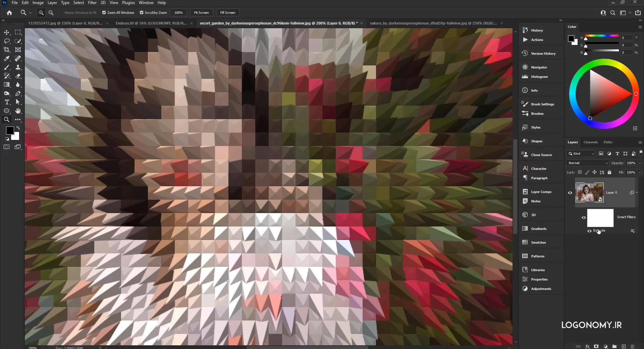Open the Fill dropdown arrow
The width and height of the screenshot is (644, 349).
click(640, 172)
